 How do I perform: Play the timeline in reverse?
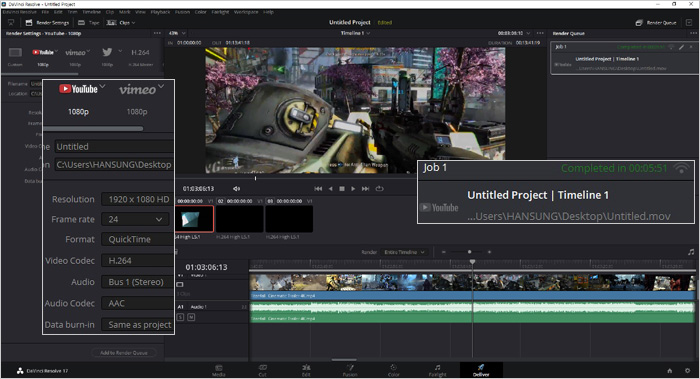coord(330,189)
